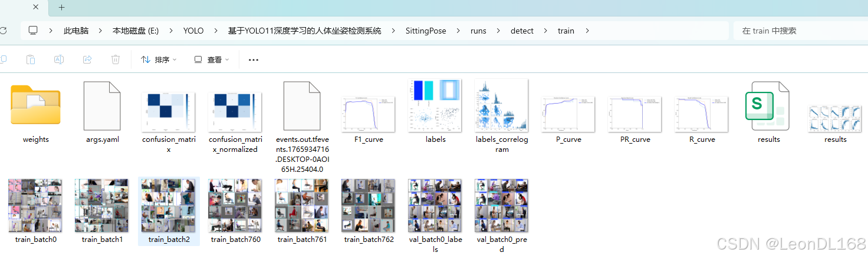Viewport: 868px width, 259px height.
Task: Click the args.yaml file name label
Action: point(102,140)
